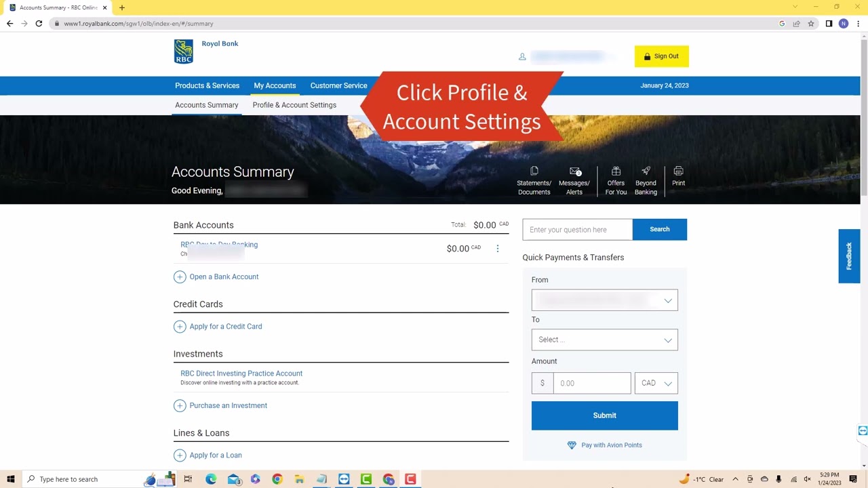Open File Explorer from the taskbar

(x=299, y=479)
